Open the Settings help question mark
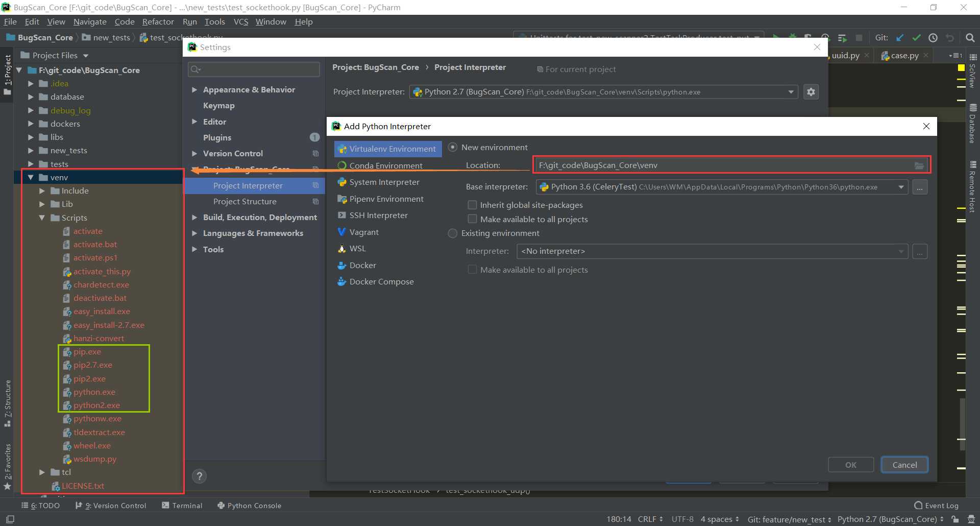The image size is (980, 526). tap(200, 476)
